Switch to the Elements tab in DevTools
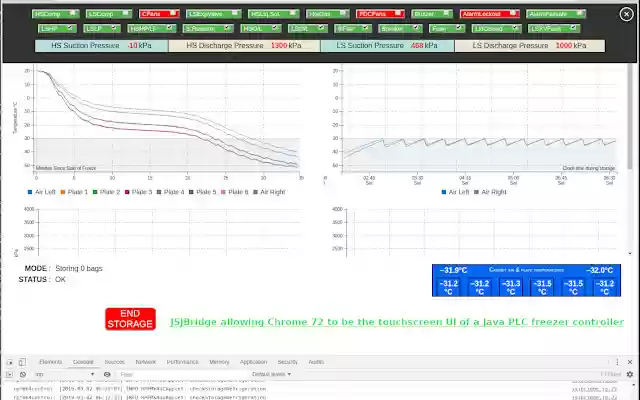The width and height of the screenshot is (640, 400). click(x=51, y=362)
